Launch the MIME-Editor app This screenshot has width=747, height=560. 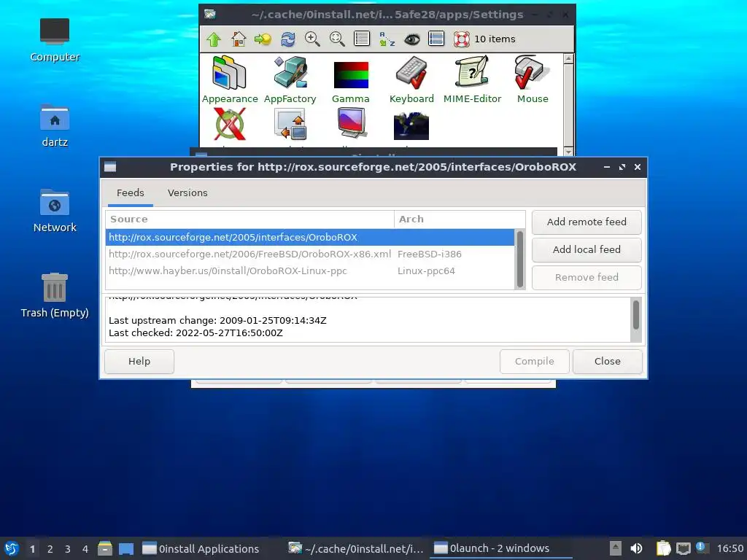click(x=472, y=79)
